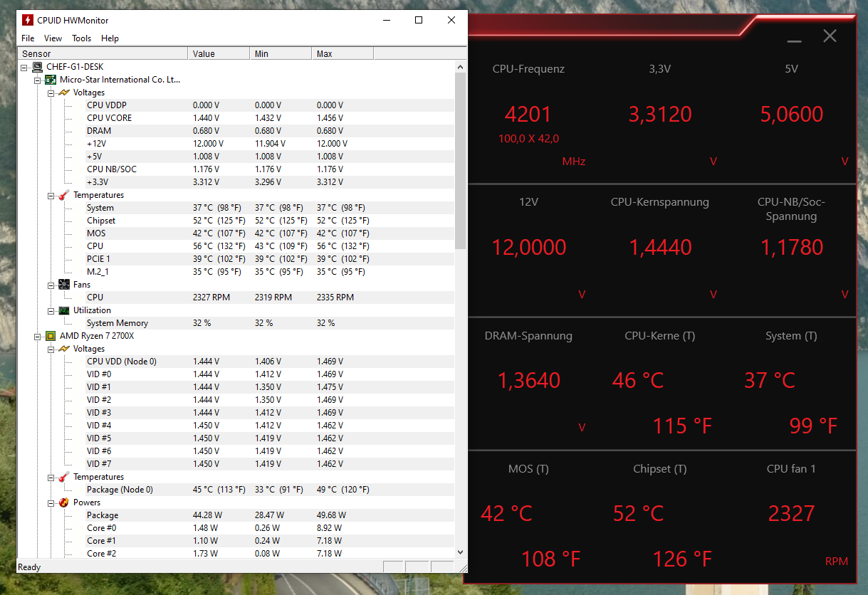The width and height of the screenshot is (868, 595).
Task: Click the CPU fan 1 RPM tile
Action: pyautogui.click(x=792, y=517)
